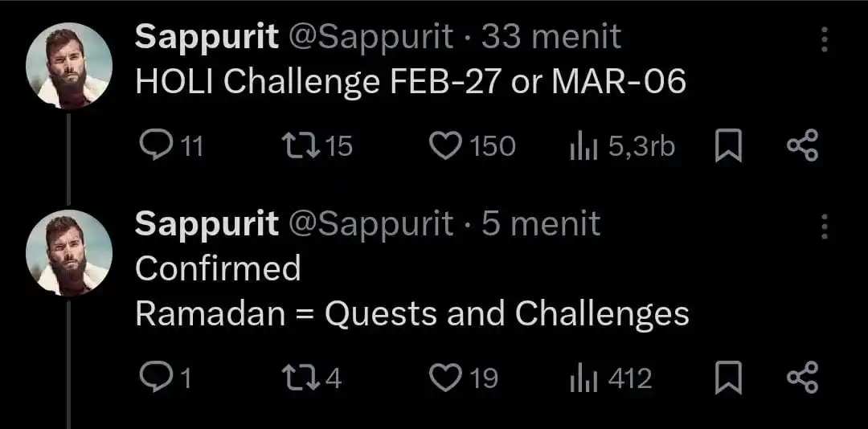Like the HOLI Challenge FEB-27 tweet
868x429 pixels.
click(x=443, y=145)
